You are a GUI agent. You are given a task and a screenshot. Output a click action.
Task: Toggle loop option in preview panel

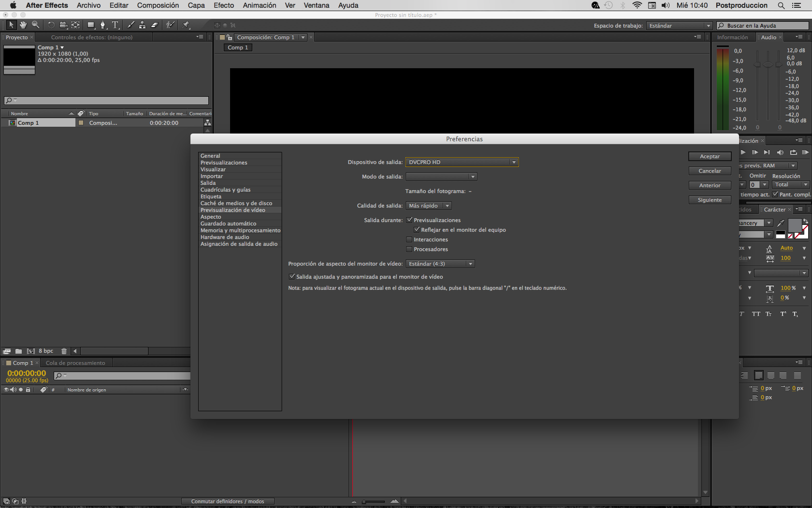coord(793,152)
